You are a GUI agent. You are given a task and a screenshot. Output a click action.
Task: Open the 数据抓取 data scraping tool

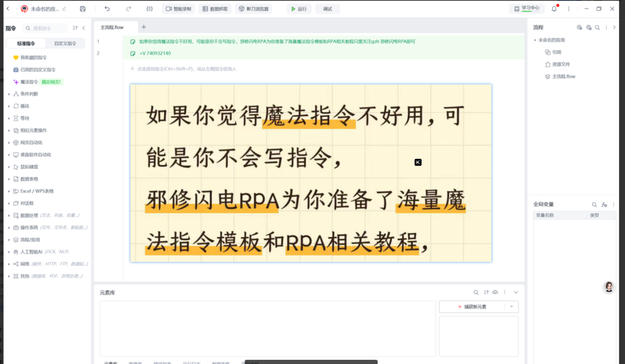click(215, 9)
